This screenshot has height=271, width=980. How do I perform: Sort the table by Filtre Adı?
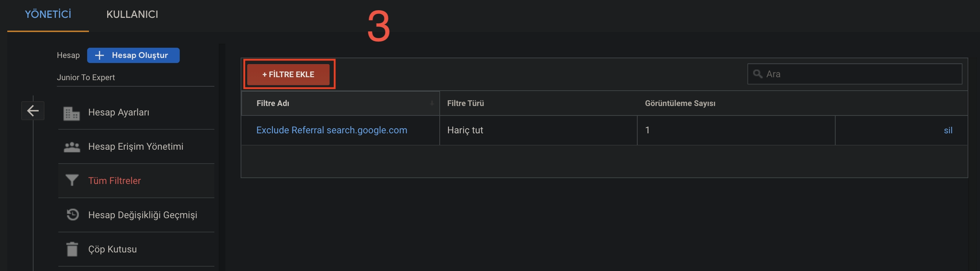click(272, 103)
